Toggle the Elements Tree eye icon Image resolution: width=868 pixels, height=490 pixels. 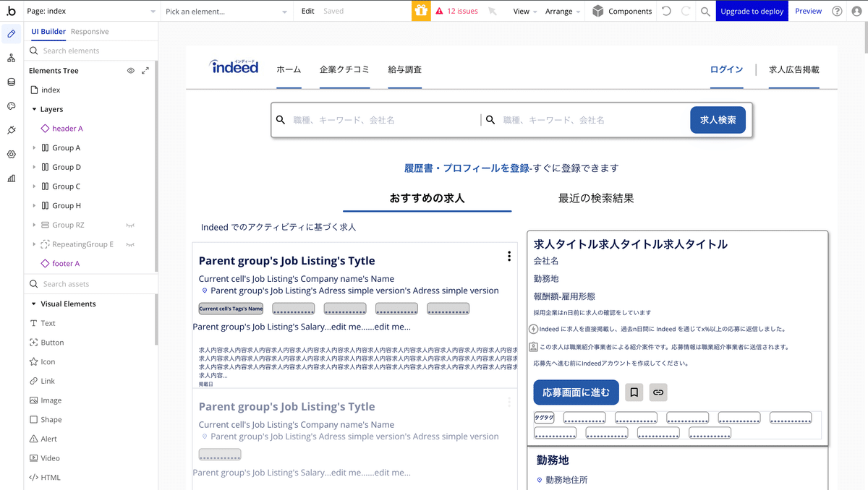click(131, 71)
